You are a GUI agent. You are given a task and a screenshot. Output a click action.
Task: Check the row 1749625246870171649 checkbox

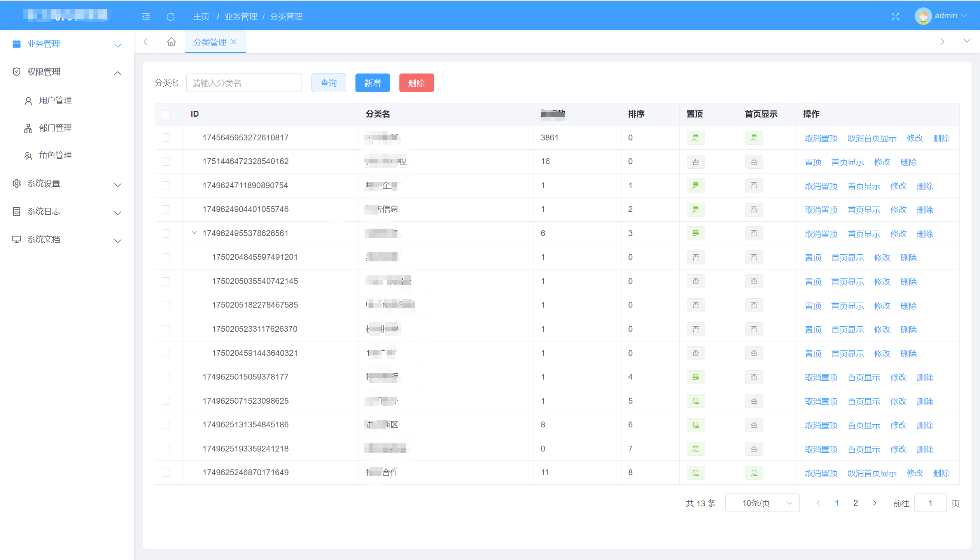tap(166, 472)
